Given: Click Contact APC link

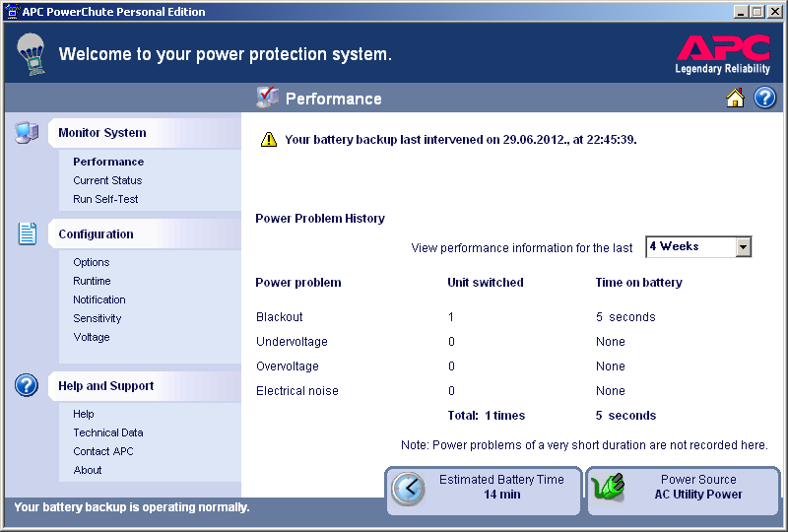Looking at the screenshot, I should pos(103,451).
